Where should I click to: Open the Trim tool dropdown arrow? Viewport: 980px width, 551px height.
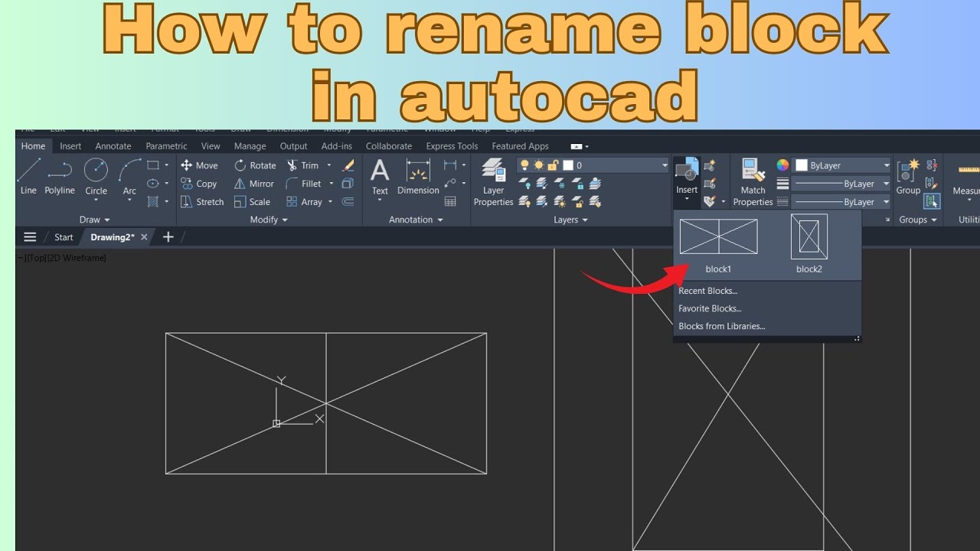point(329,165)
